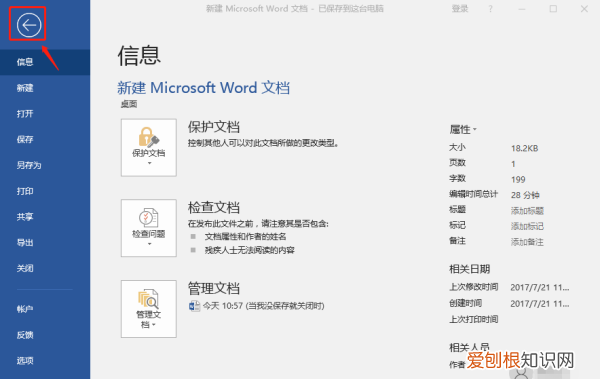Click the 保护文档 section heading text

tap(214, 127)
